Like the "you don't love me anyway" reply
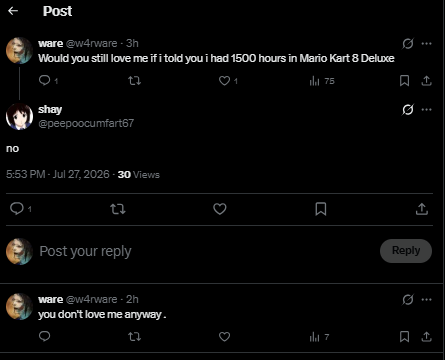The width and height of the screenshot is (445, 360). coord(224,337)
